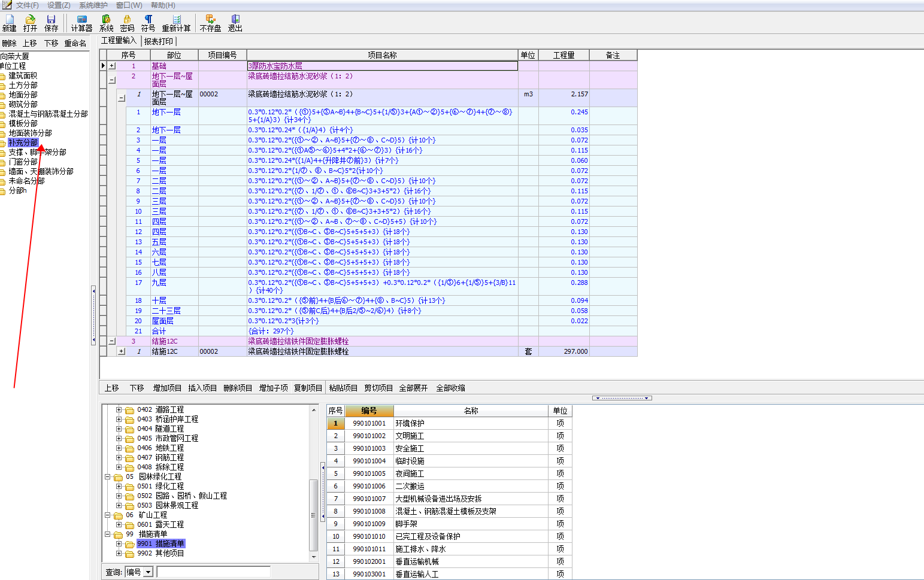The height and width of the screenshot is (580, 924).
Task: Open the 设置(Z) menu
Action: (x=59, y=5)
